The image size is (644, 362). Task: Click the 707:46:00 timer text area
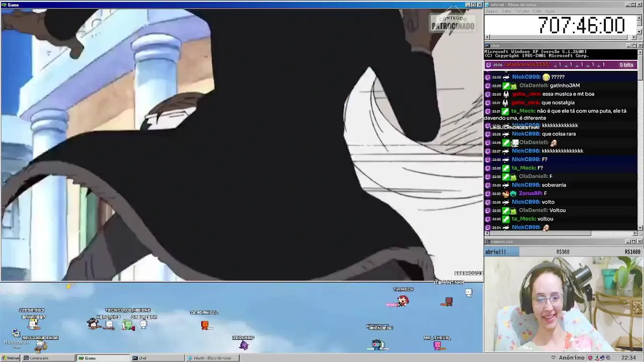pos(581,25)
